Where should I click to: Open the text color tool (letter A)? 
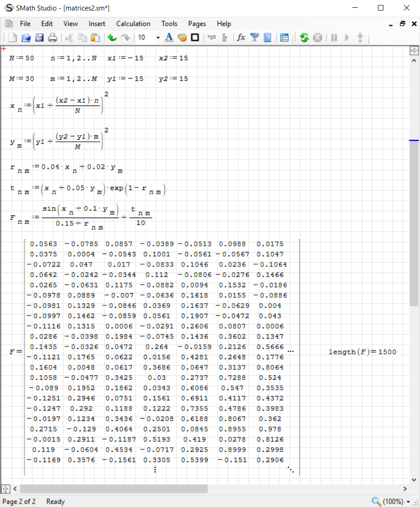pyautogui.click(x=169, y=38)
